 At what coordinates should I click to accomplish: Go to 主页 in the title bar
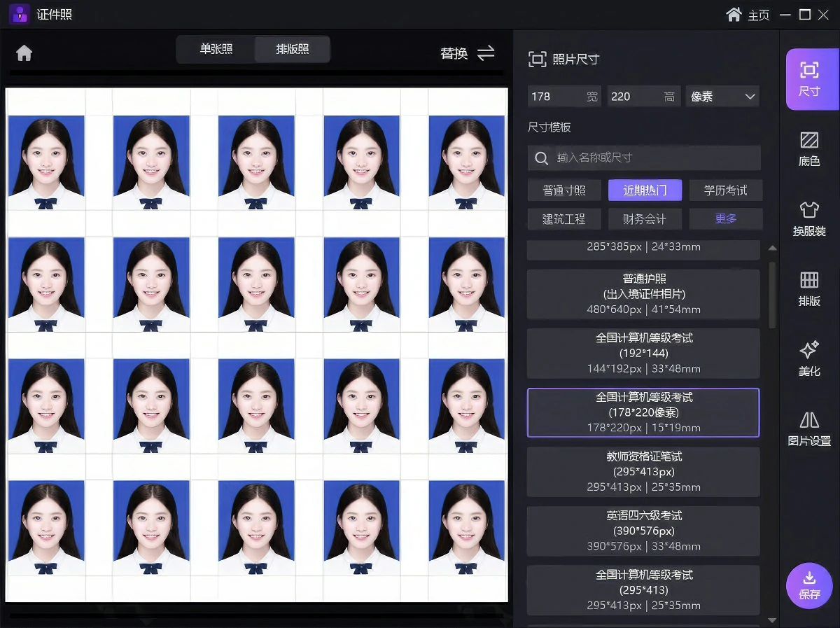748,15
